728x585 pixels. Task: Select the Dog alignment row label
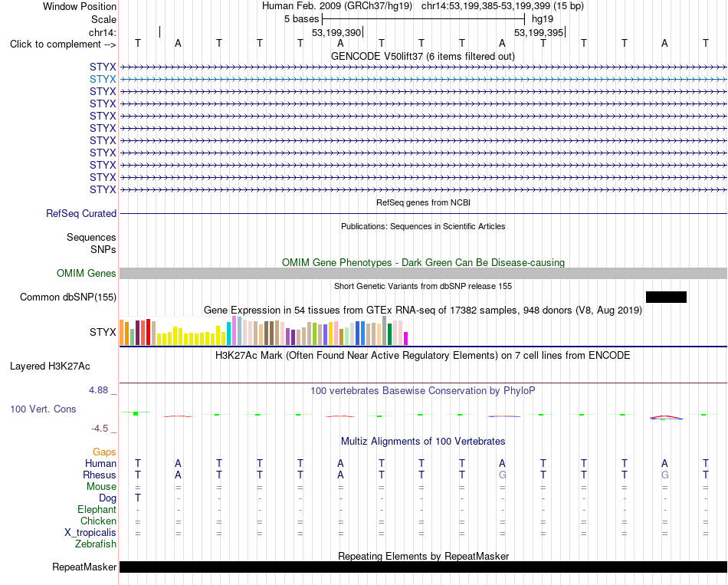click(107, 498)
